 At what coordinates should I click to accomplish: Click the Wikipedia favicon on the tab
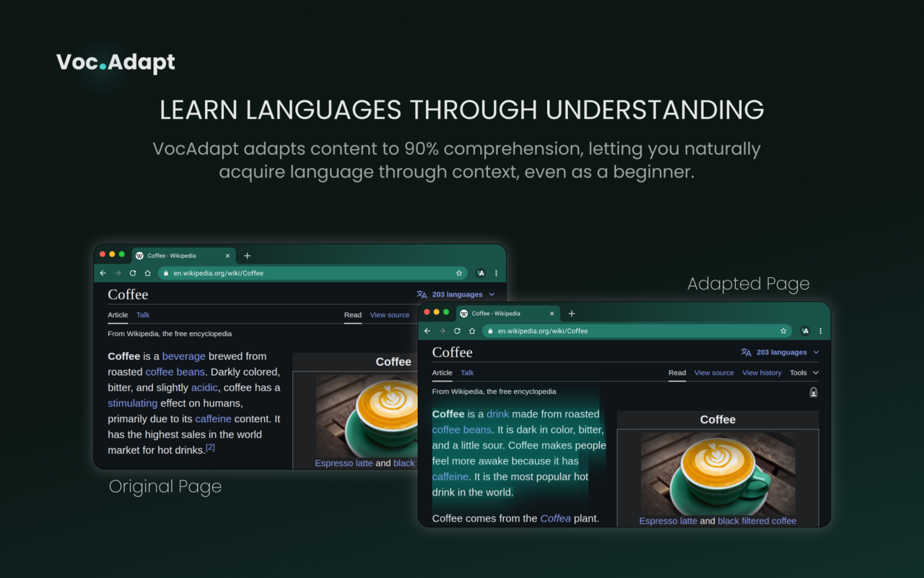pyautogui.click(x=463, y=313)
